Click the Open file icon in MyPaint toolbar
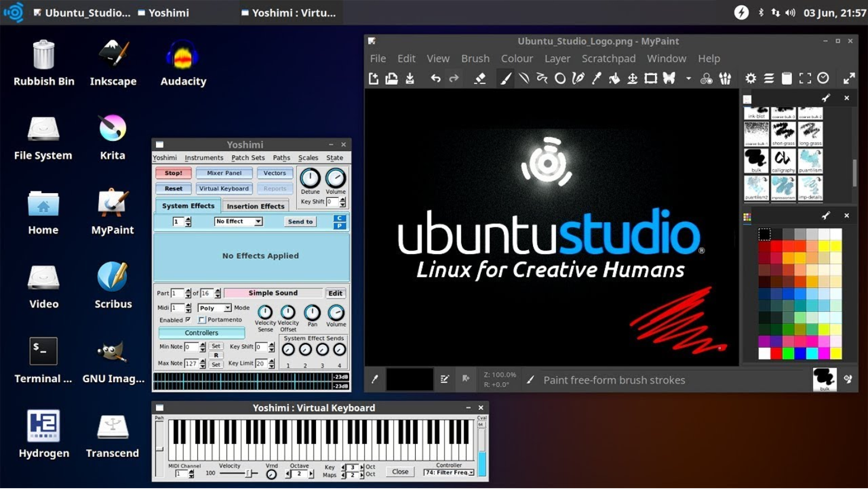The height and width of the screenshot is (490, 868). 391,78
